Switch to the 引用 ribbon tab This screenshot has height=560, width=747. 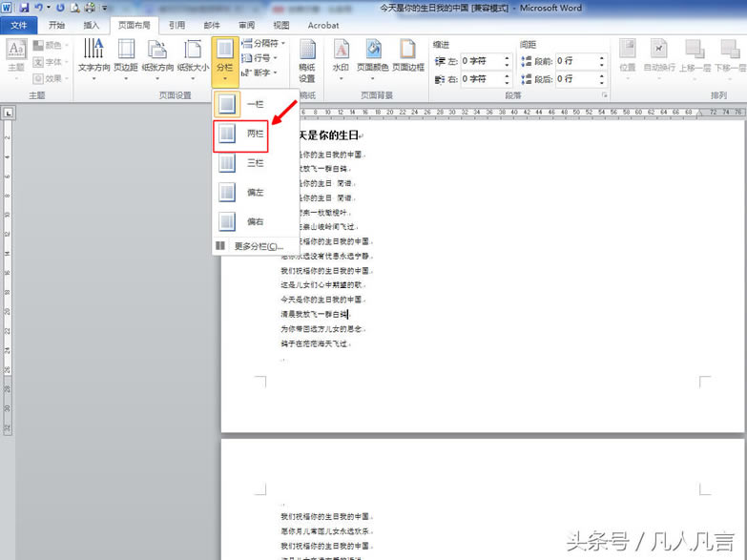point(176,25)
